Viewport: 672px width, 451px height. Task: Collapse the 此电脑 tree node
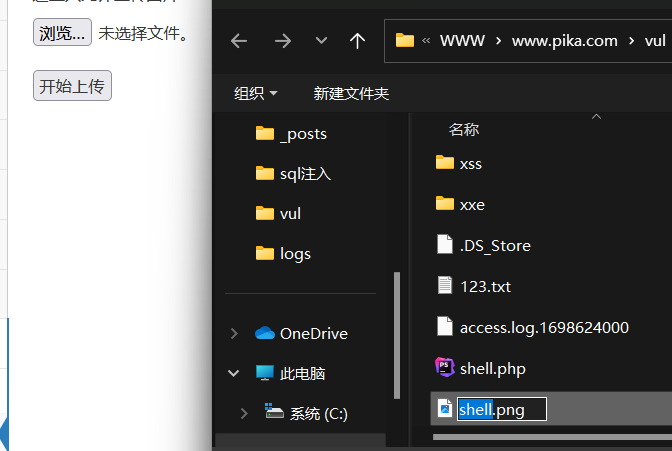tap(234, 373)
